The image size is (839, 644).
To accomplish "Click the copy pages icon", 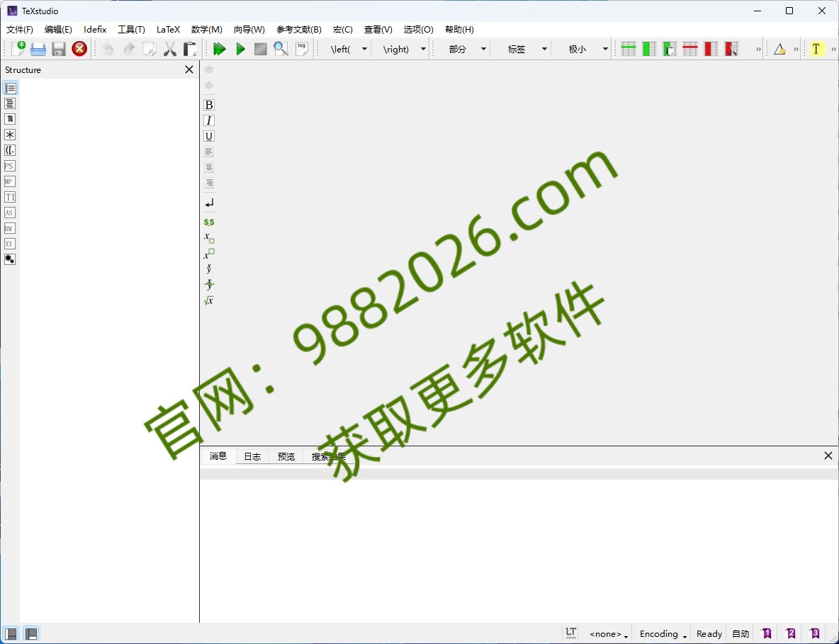I will click(150, 49).
